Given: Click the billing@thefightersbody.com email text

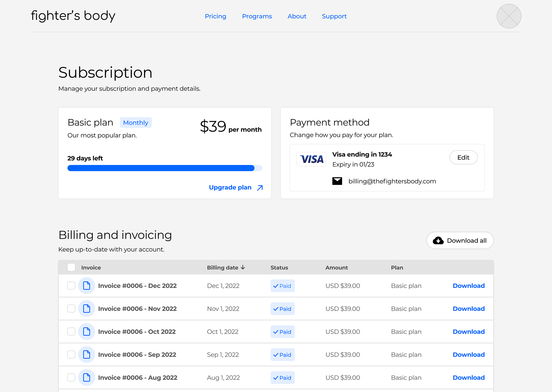Looking at the screenshot, I should 392,181.
